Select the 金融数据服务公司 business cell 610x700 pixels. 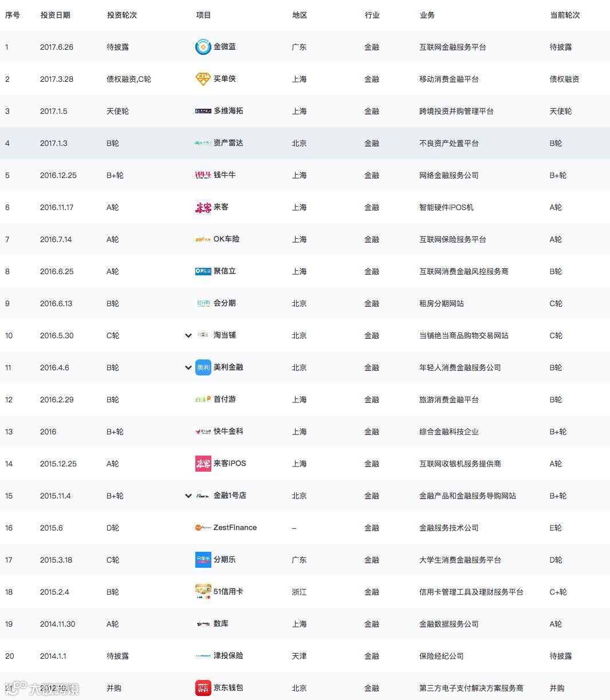[x=449, y=624]
